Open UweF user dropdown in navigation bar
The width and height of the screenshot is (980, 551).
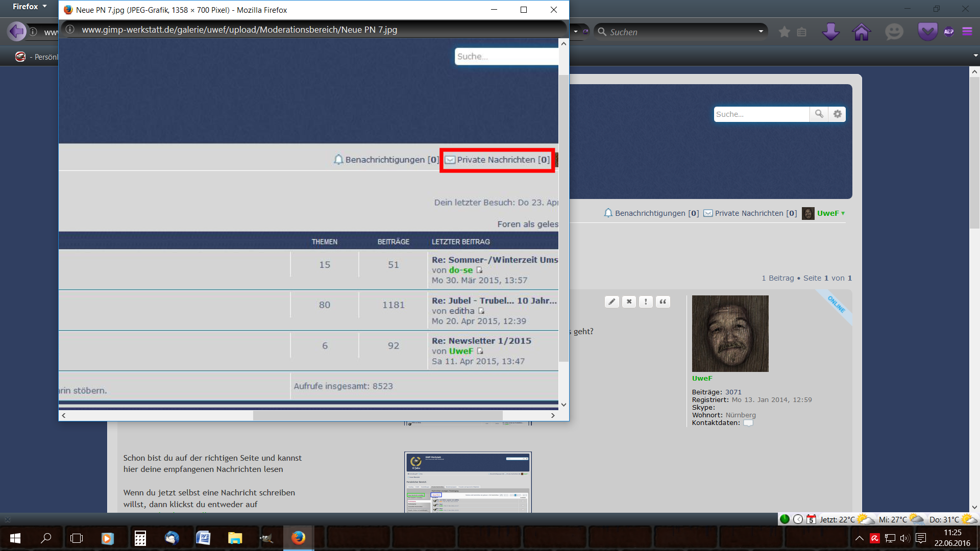pos(830,213)
